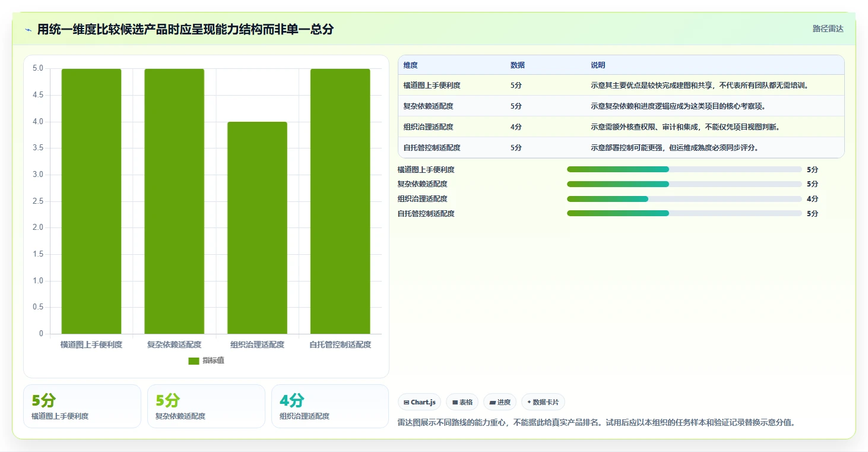The image size is (868, 452).
Task: Click the progress bar for 组织治理适配度
Action: (x=684, y=199)
